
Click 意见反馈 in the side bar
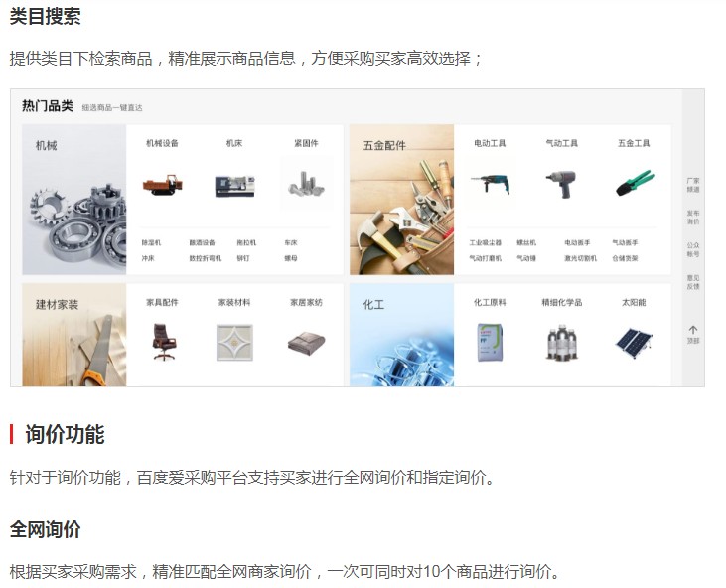693,282
